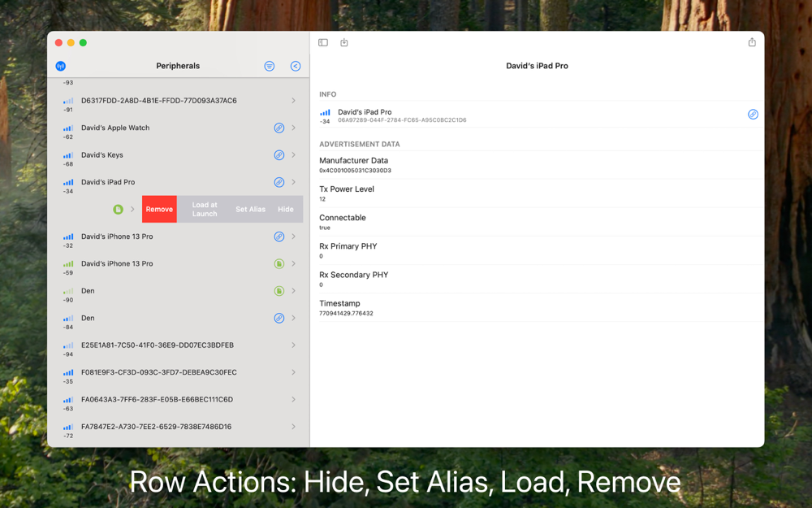
Task: Select FA0643A3-7FF6-283F-E05B-E66BEC111C6D peripheral
Action: [x=178, y=400]
